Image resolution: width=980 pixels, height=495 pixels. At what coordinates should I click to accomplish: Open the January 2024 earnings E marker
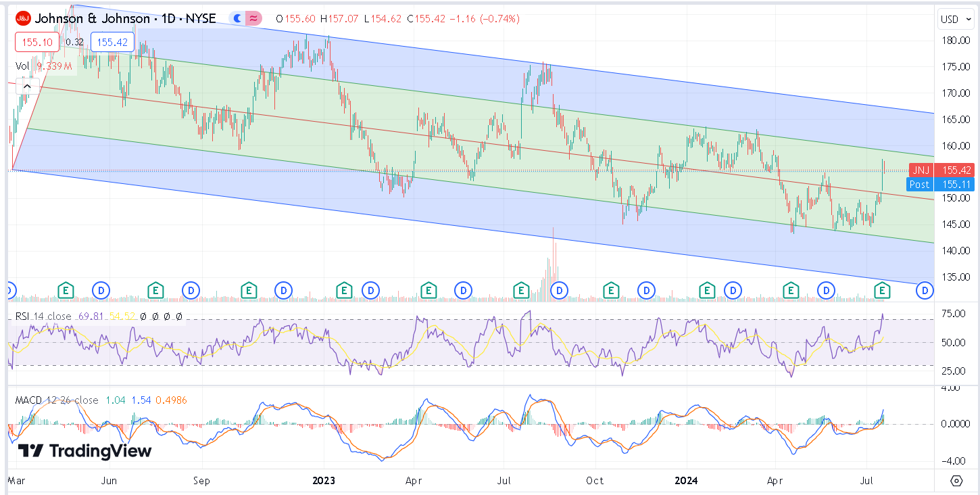[x=707, y=291]
